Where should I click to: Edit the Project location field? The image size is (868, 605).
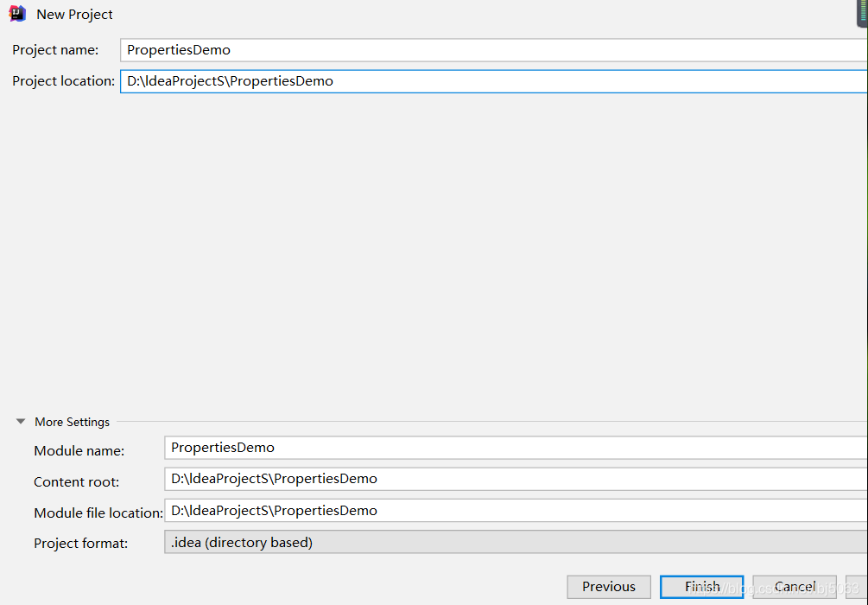(x=494, y=81)
